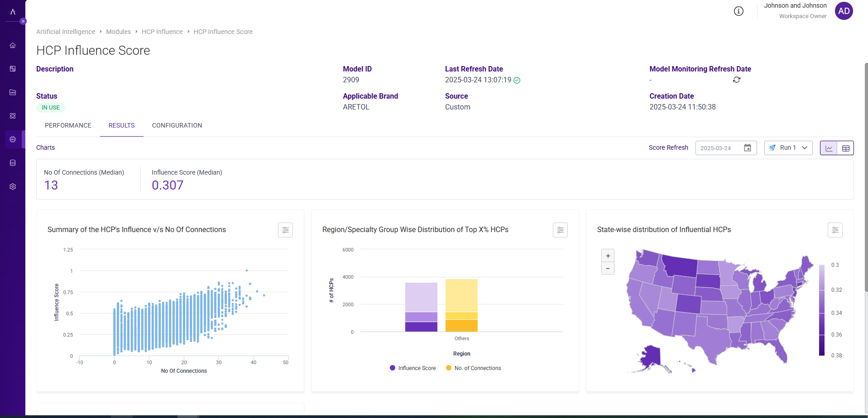The height and width of the screenshot is (418, 868).
Task: Toggle the No. of Connections legend item
Action: (x=473, y=368)
